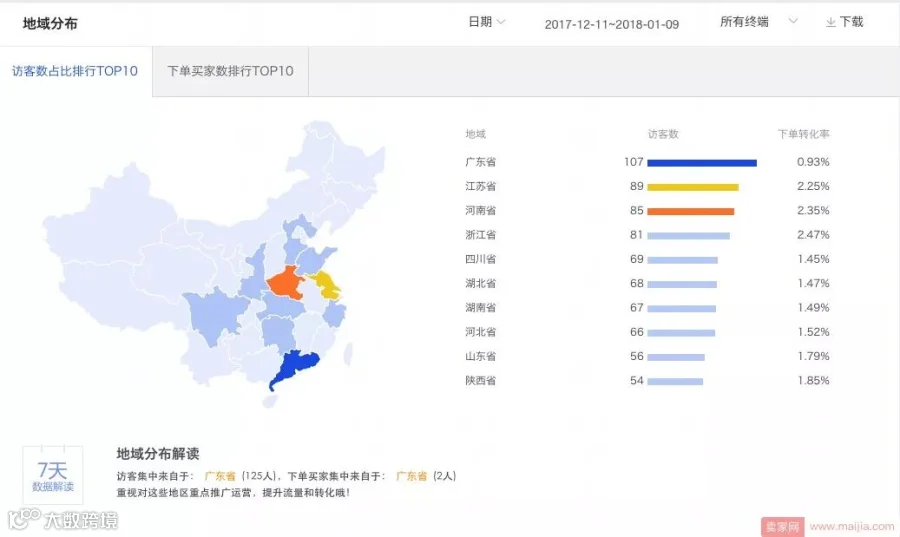This screenshot has width=900, height=537.
Task: Click the conversion rate 0.93%
Action: point(813,162)
